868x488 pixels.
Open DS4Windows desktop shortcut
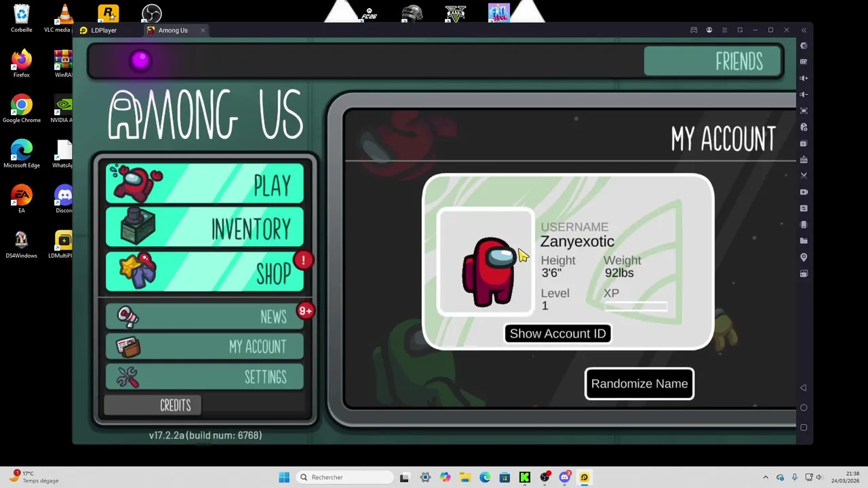(x=22, y=244)
